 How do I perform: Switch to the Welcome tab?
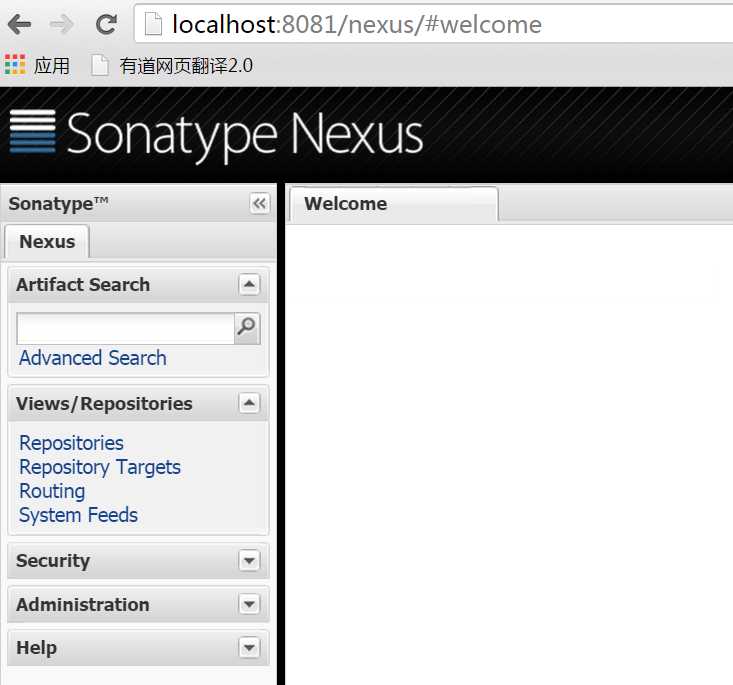(394, 204)
